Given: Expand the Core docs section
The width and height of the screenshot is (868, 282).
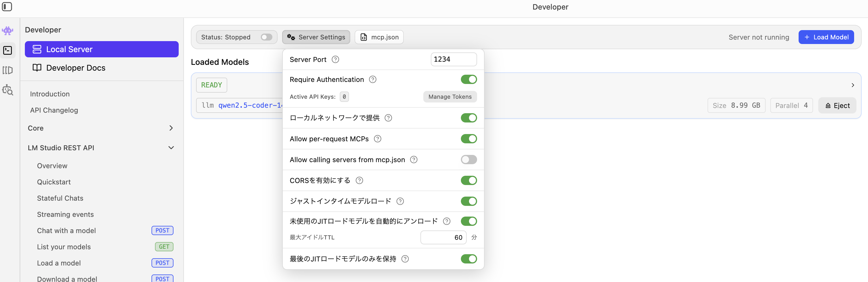Looking at the screenshot, I should pos(171,128).
